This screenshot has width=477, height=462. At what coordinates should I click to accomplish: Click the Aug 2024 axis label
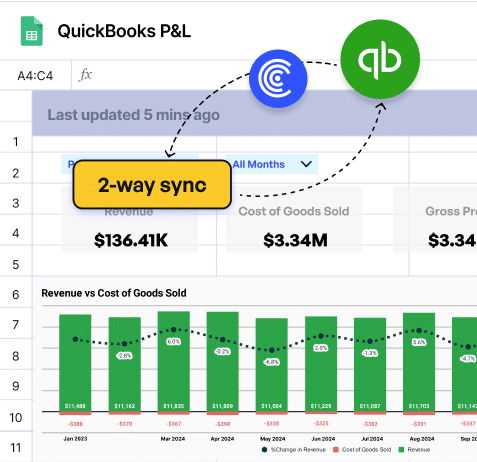[422, 439]
